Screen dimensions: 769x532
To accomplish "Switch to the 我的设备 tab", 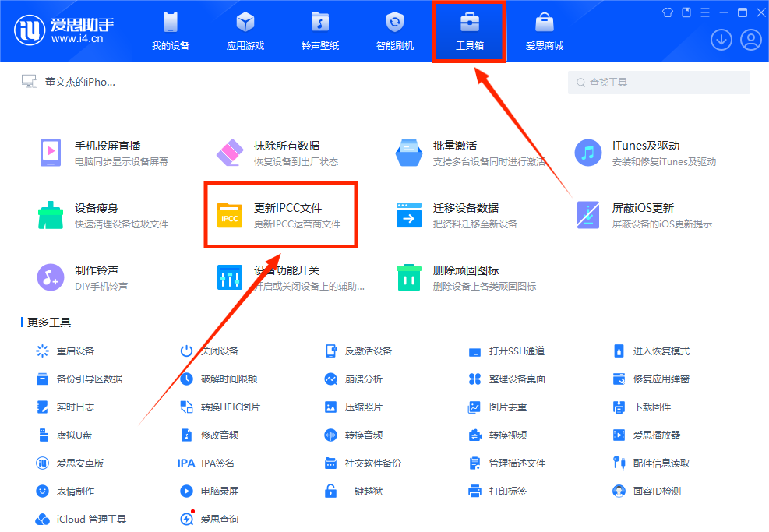I will click(x=169, y=31).
